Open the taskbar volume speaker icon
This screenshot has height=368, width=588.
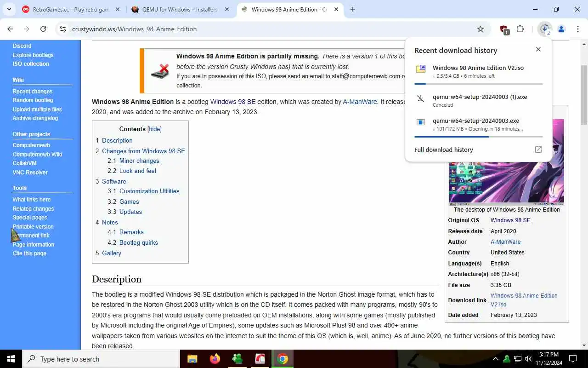pyautogui.click(x=528, y=359)
